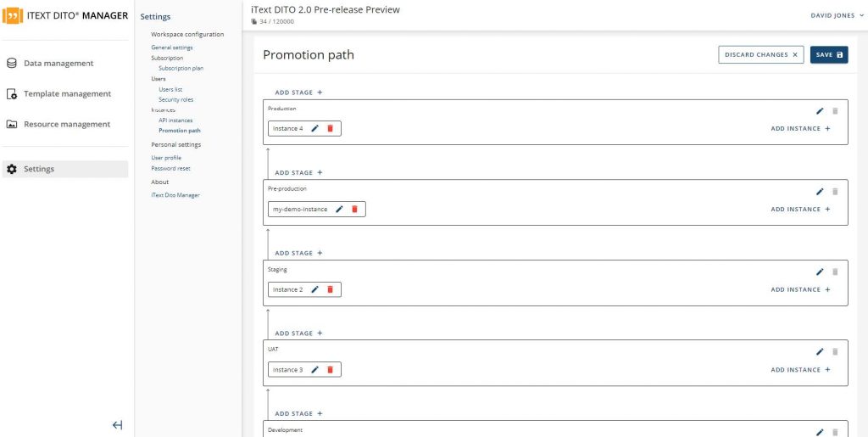This screenshot has width=868, height=437.
Task: Click the grey trash icon for Staging stage
Action: tap(835, 272)
